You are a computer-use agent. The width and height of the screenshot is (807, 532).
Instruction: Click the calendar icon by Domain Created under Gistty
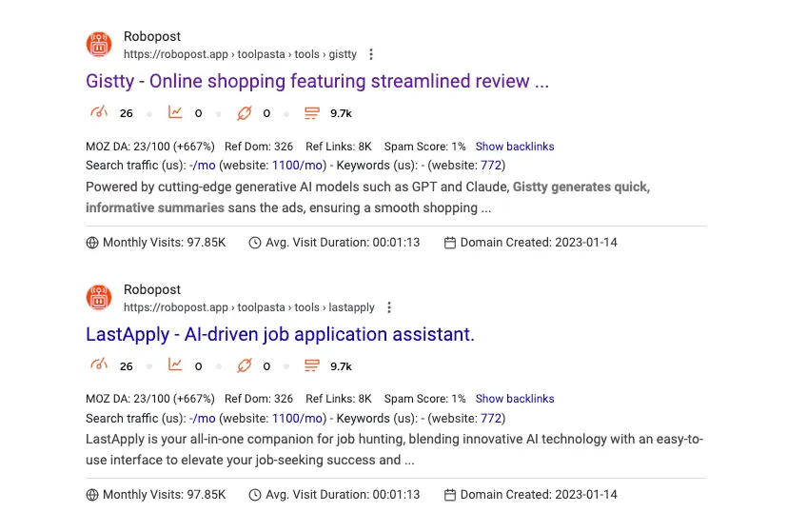pyautogui.click(x=450, y=243)
